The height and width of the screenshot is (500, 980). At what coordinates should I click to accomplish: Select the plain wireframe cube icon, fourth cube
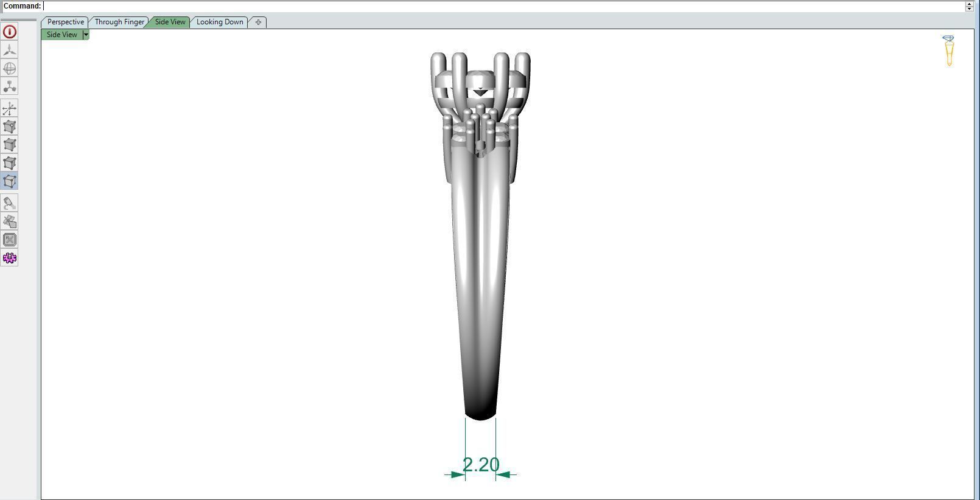click(x=10, y=163)
